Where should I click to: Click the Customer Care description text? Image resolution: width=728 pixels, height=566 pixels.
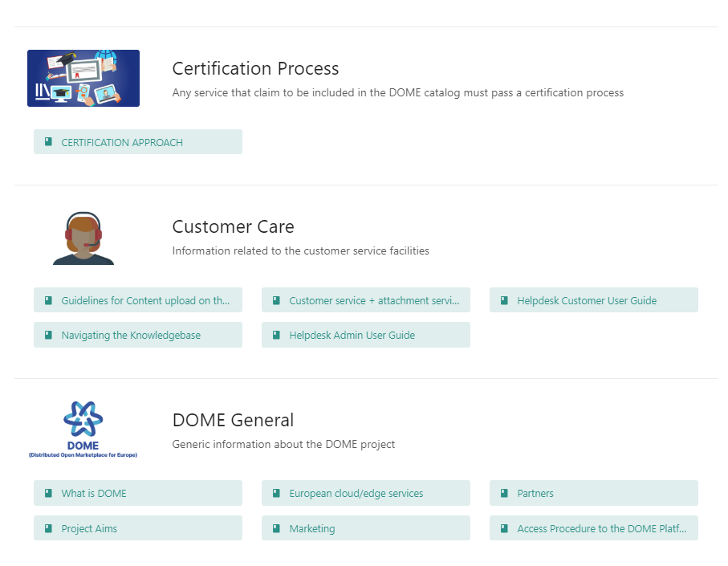coord(300,250)
